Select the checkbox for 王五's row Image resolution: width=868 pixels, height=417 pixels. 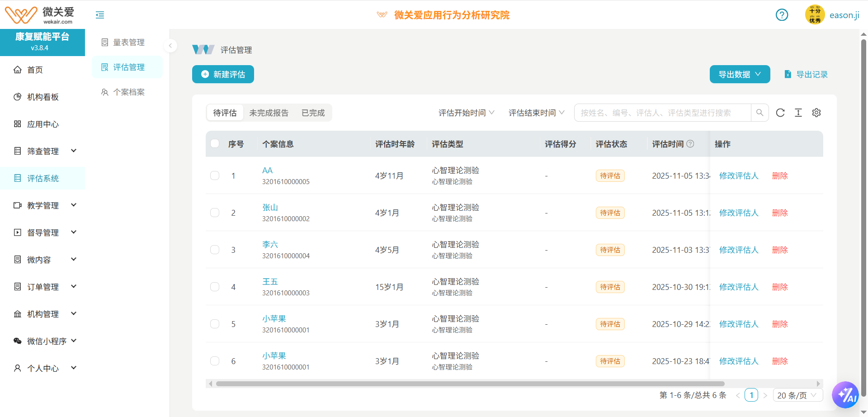pos(215,287)
